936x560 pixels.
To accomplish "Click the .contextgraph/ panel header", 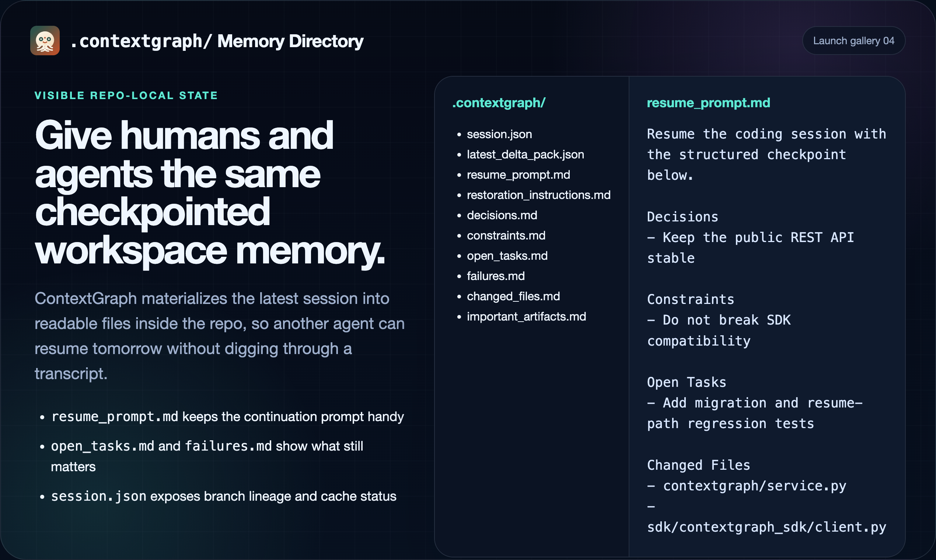I will pos(499,102).
